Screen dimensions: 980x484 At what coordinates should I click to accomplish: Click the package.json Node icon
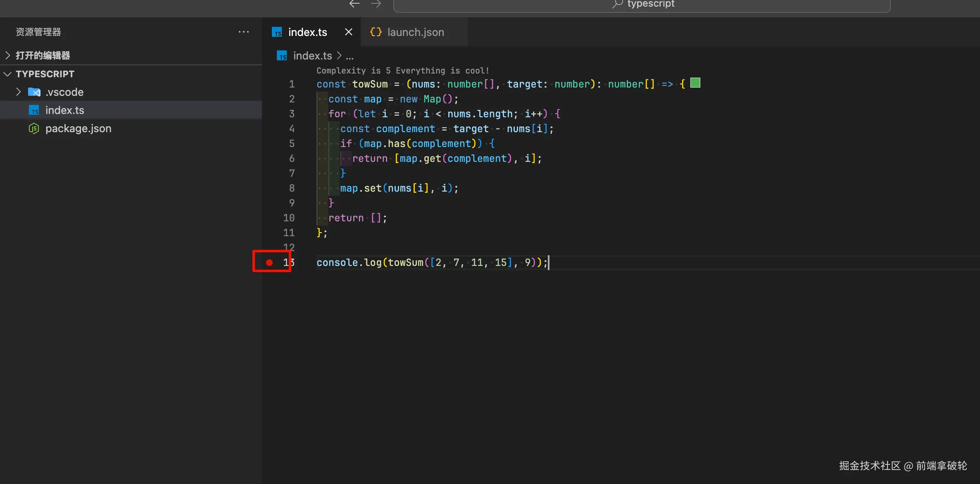[34, 128]
